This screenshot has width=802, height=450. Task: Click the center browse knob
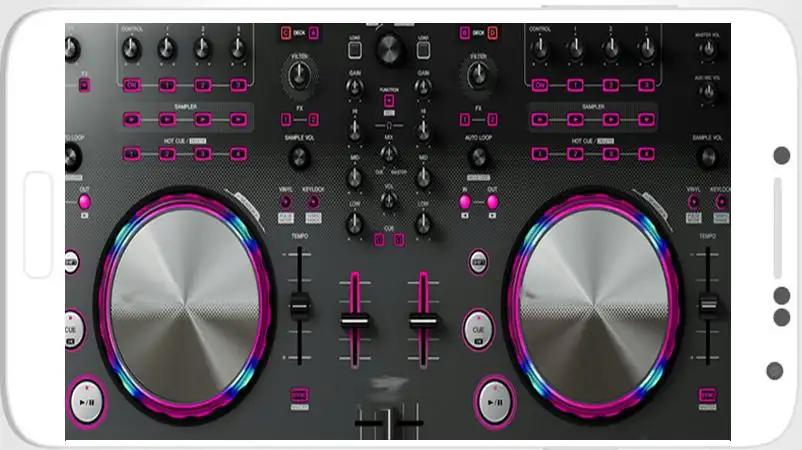coord(389,49)
